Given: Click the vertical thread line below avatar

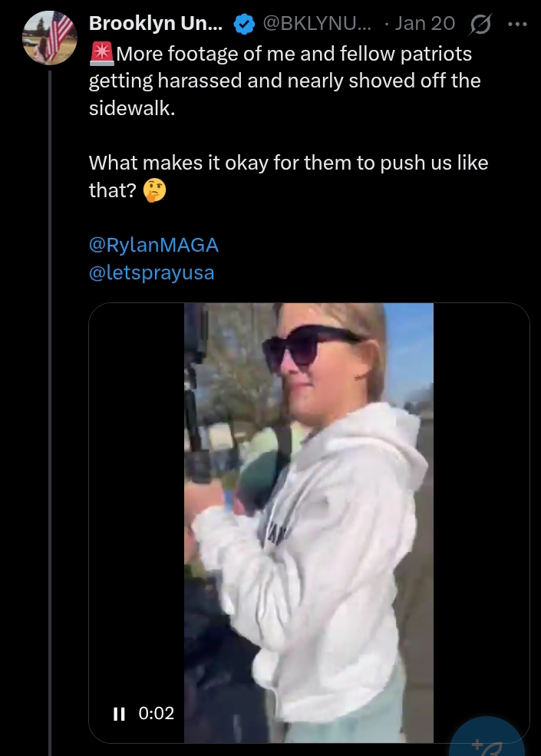Looking at the screenshot, I should [x=50, y=384].
